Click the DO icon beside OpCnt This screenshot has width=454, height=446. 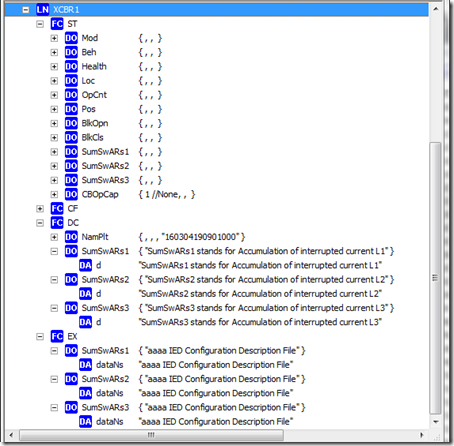click(x=71, y=95)
